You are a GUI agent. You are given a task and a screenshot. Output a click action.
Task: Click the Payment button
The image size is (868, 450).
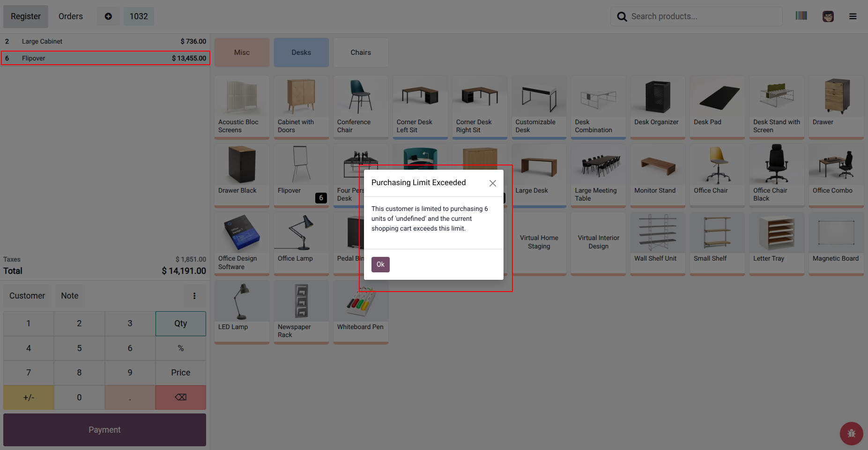[104, 430]
